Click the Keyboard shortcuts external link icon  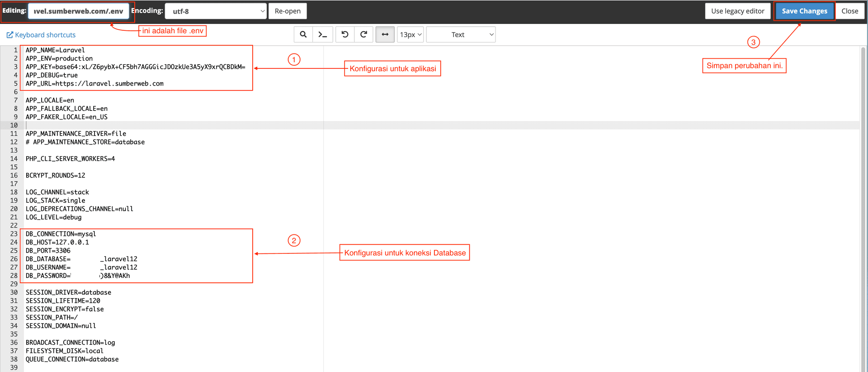pos(9,35)
